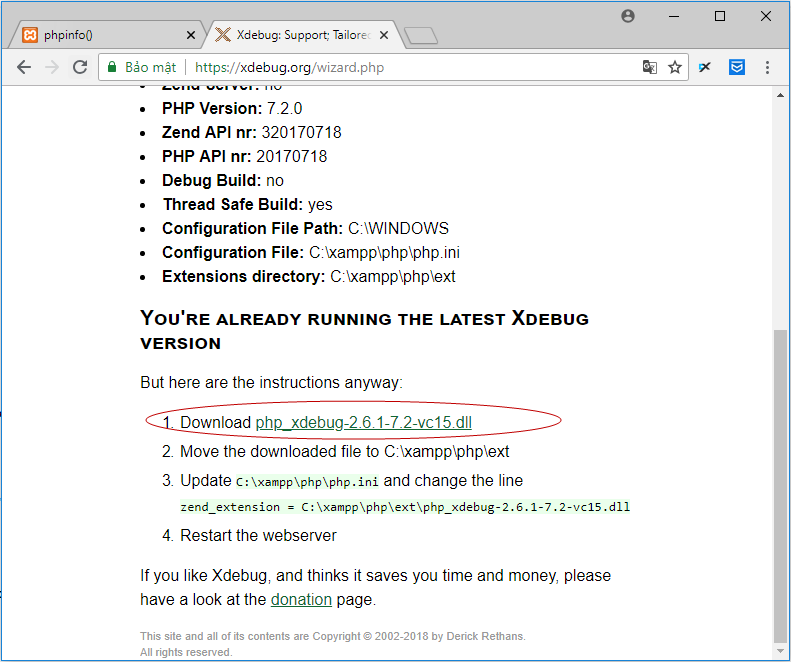Click the 'Restart the webserver' step
This screenshot has width=791, height=662.
point(258,535)
